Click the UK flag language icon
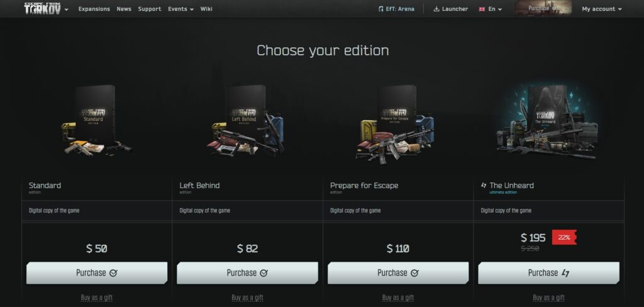The height and width of the screenshot is (307, 644). point(482,9)
